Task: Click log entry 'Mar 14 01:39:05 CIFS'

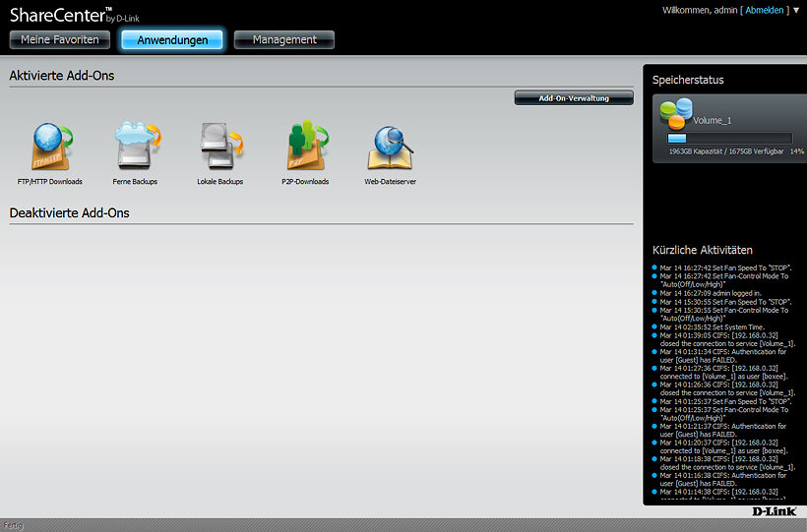Action: [x=727, y=339]
